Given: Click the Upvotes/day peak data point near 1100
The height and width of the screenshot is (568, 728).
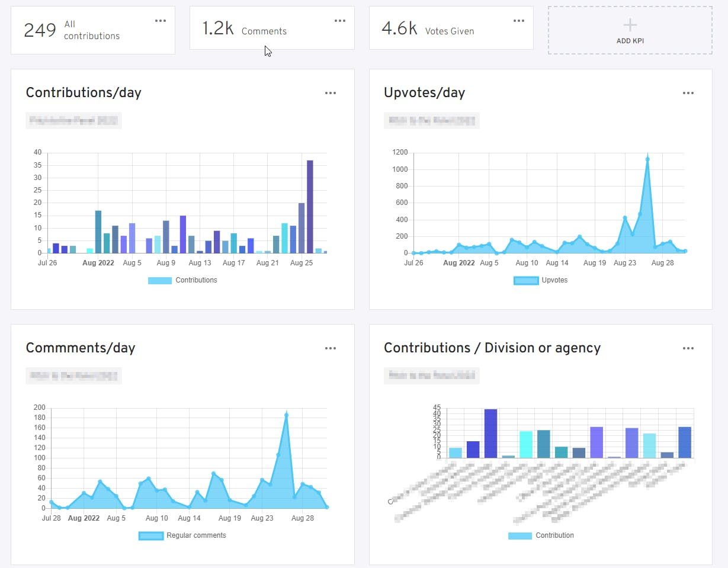Looking at the screenshot, I should pos(647,159).
